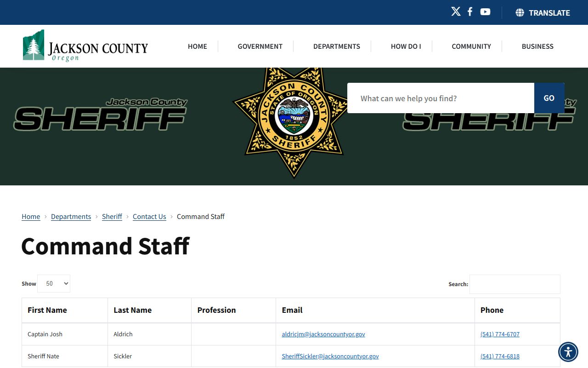Open the DEPARTMENTS menu
Image resolution: width=588 pixels, height=368 pixels.
coord(337,46)
